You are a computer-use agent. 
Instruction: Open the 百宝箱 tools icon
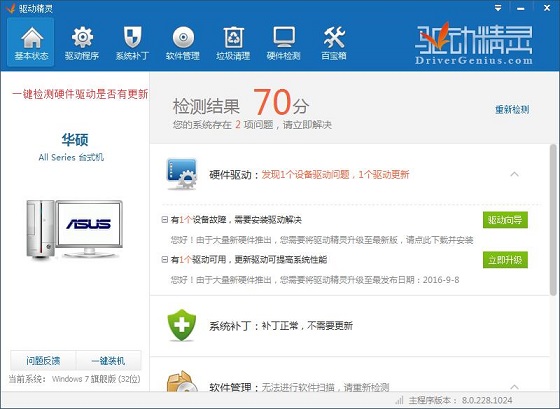pos(334,43)
